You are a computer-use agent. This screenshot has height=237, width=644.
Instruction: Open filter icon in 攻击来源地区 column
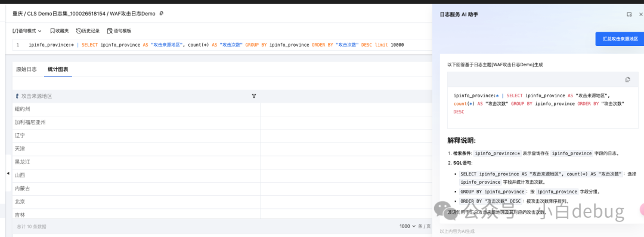tap(254, 96)
